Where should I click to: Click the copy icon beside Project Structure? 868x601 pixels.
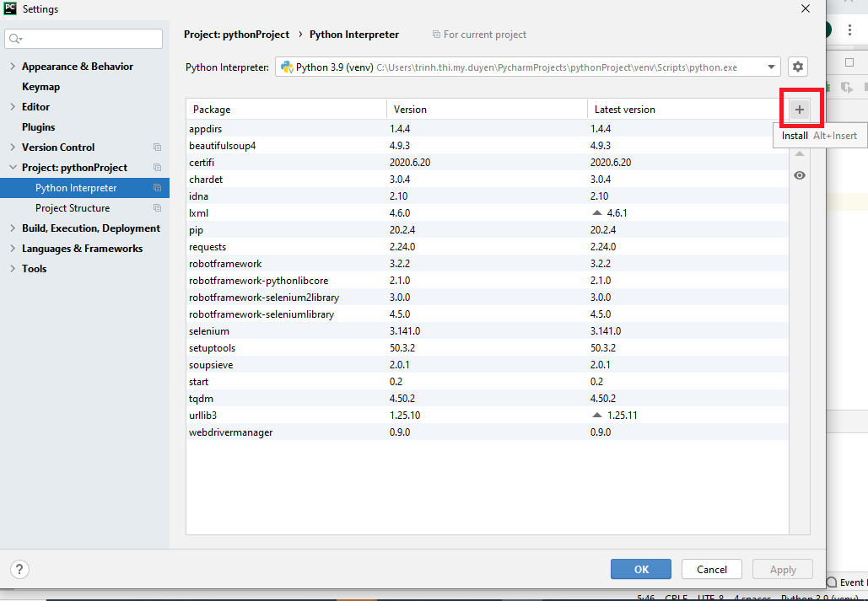pyautogui.click(x=157, y=208)
